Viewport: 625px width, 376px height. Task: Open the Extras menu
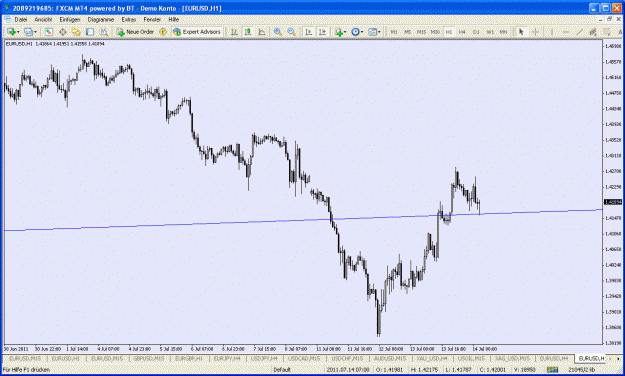128,19
